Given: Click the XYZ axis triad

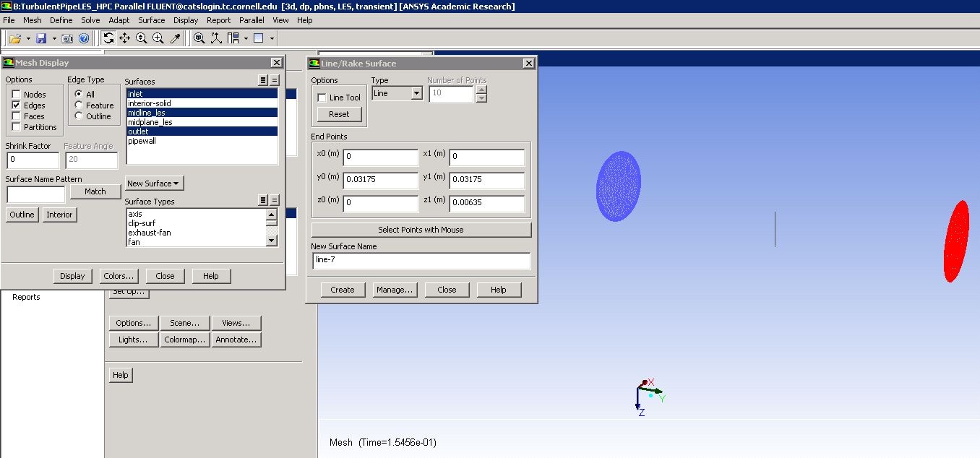Looking at the screenshot, I should [648, 397].
